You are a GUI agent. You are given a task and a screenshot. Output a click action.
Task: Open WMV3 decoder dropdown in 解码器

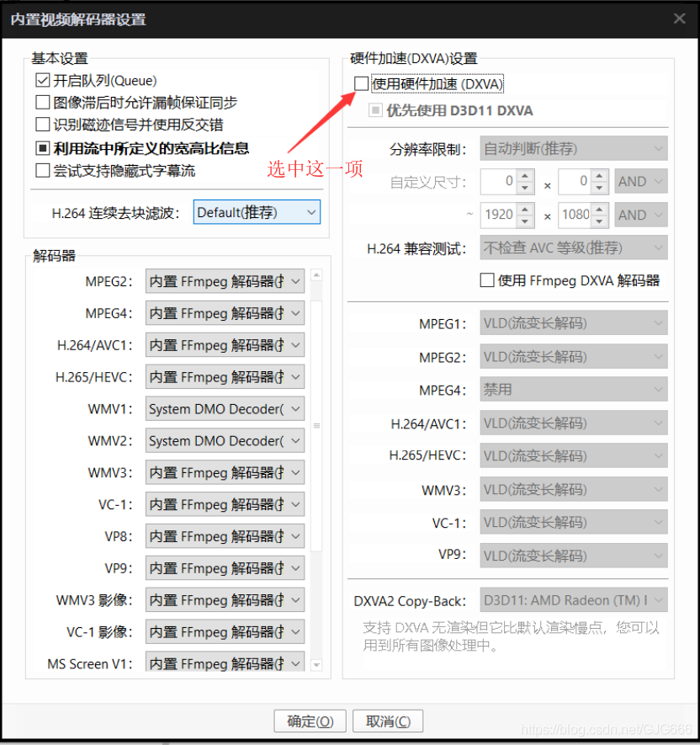(x=225, y=472)
